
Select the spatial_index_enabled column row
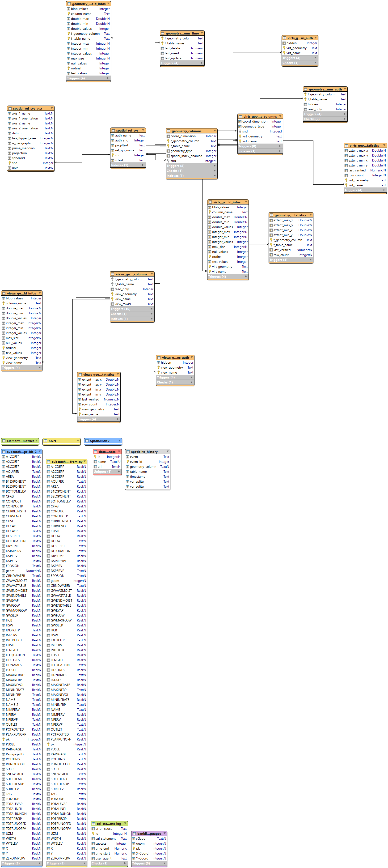[192, 156]
